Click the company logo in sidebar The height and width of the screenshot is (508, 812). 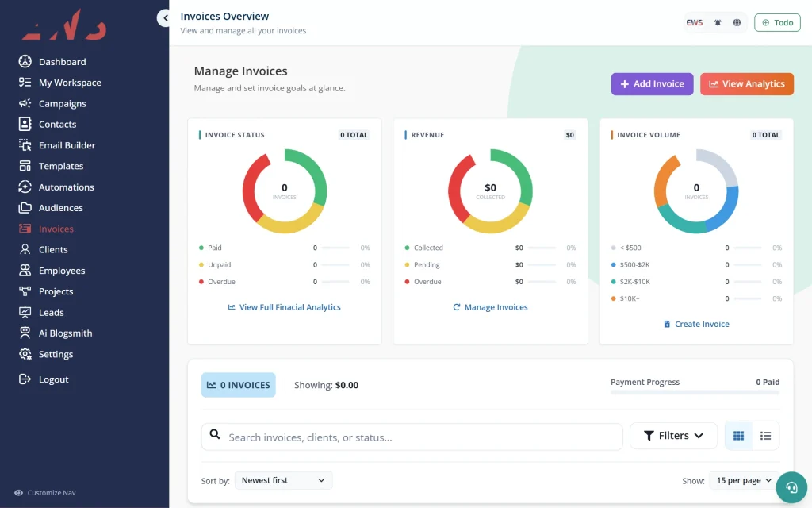click(65, 25)
